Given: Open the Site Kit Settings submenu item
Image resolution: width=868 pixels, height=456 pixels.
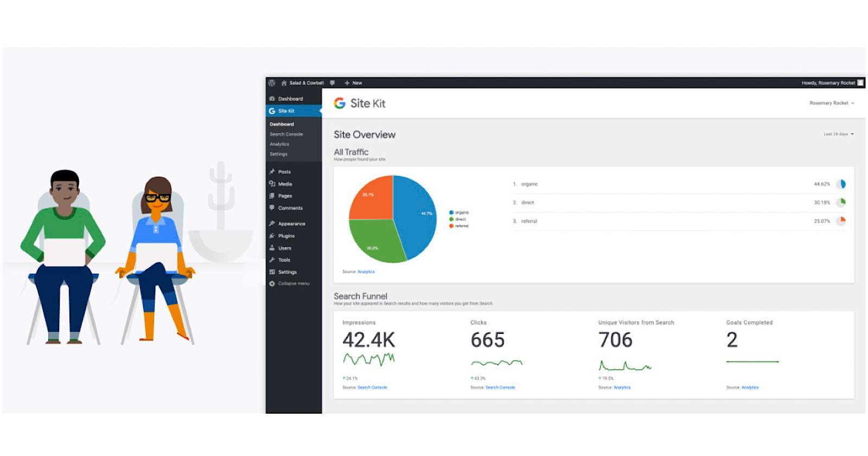Looking at the screenshot, I should point(278,154).
